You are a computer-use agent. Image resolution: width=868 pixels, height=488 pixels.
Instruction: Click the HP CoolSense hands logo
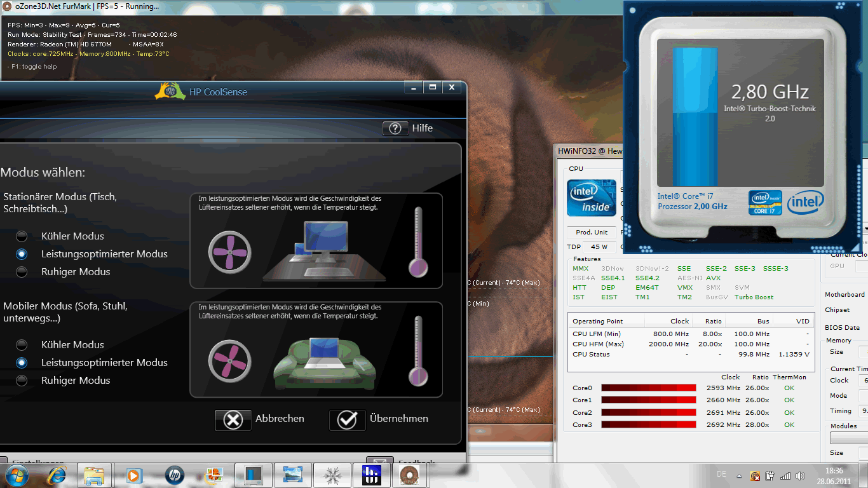170,91
